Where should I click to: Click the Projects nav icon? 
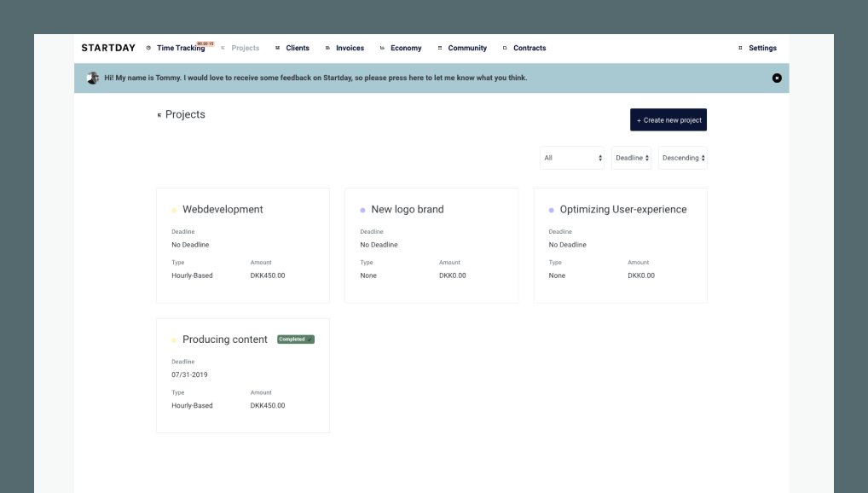[x=223, y=49]
